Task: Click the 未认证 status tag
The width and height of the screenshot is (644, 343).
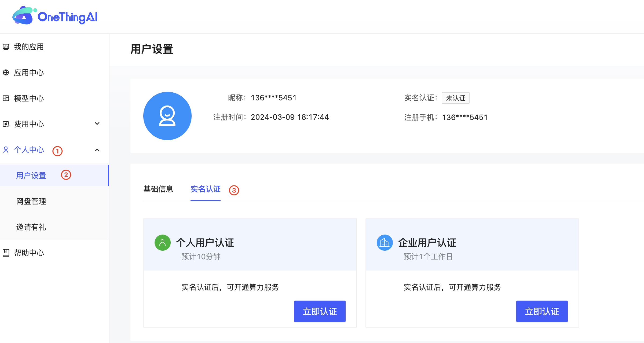Action: coord(455,98)
